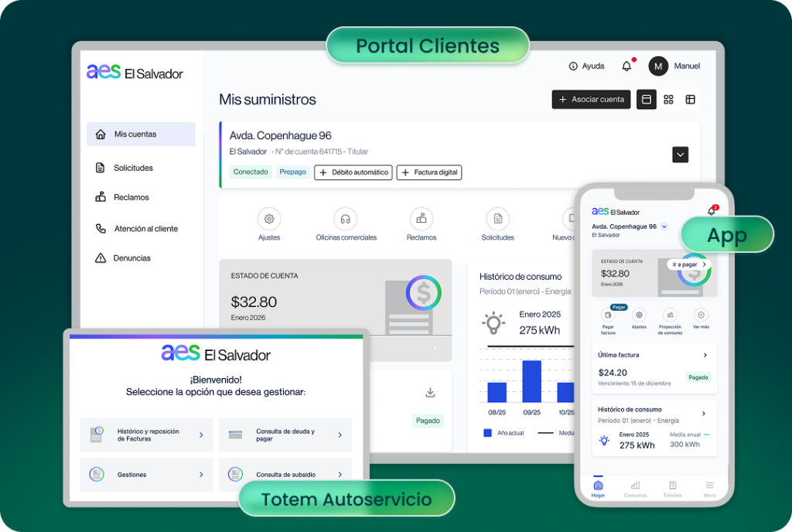Open the notifications bell in the portal header
This screenshot has height=532, width=792.
[x=626, y=66]
